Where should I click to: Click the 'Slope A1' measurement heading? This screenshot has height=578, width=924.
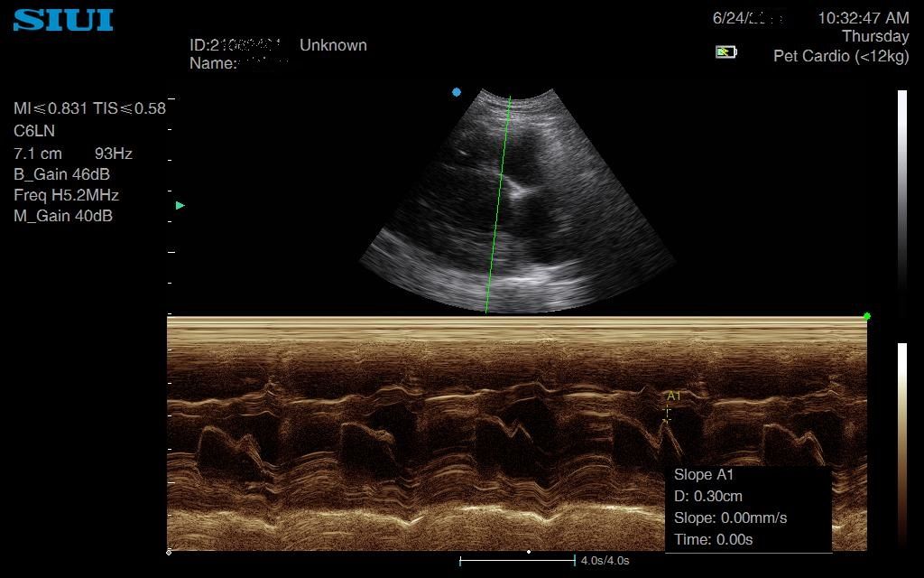coord(704,475)
